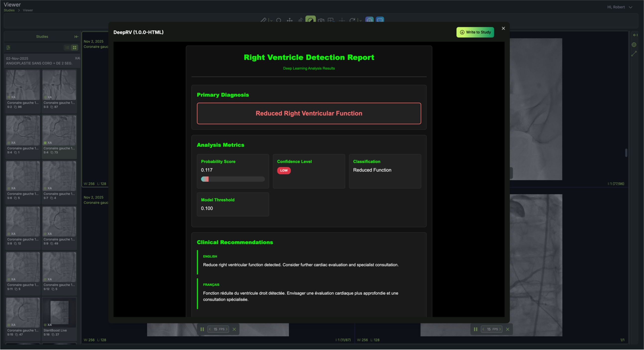This screenshot has width=644, height=350.
Task: Open the measurement tool dropdown chevron
Action: (x=272, y=20)
